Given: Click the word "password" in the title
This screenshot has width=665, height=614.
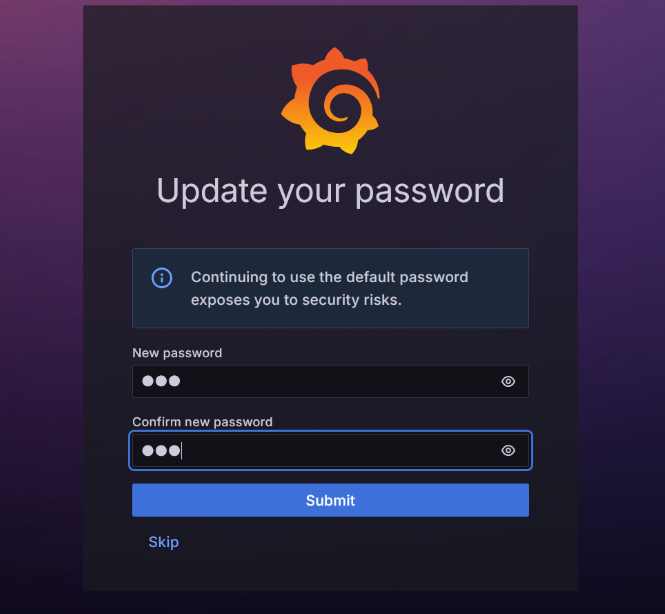Looking at the screenshot, I should click(x=430, y=192).
